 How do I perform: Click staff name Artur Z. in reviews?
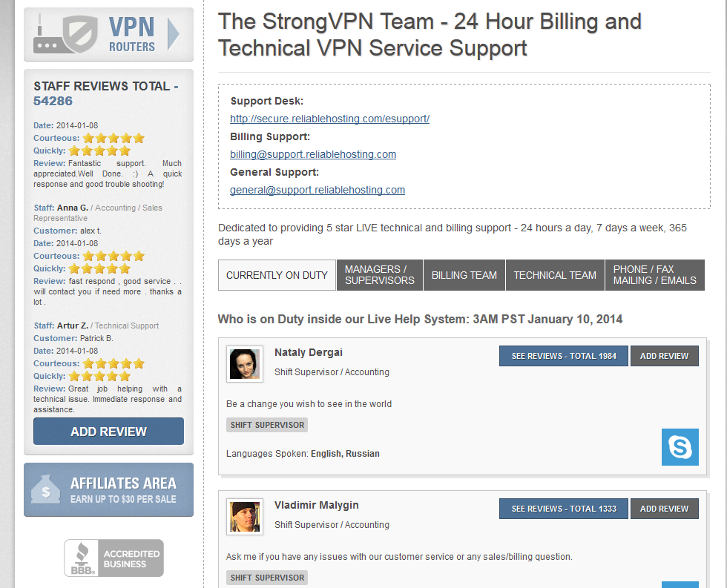pos(73,326)
